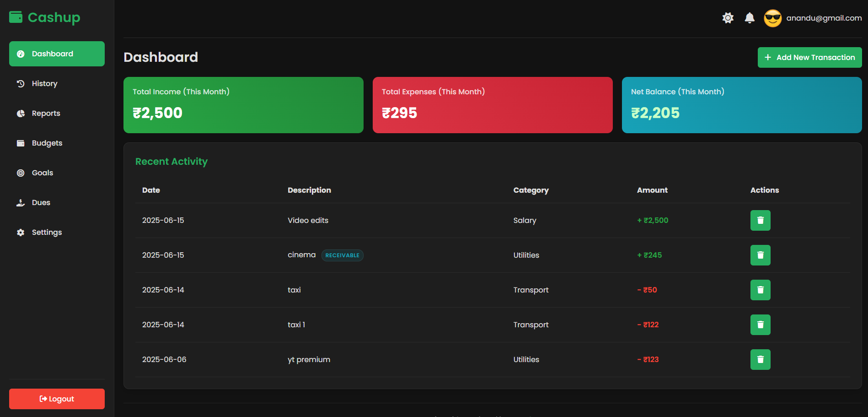Open the Dues section
Viewport: 868px width, 417px height.
41,203
